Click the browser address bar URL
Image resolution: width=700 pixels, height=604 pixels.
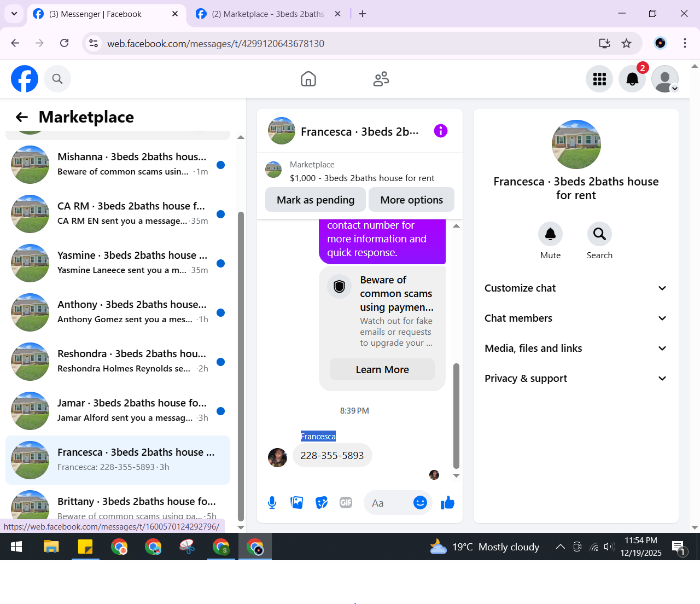[215, 43]
